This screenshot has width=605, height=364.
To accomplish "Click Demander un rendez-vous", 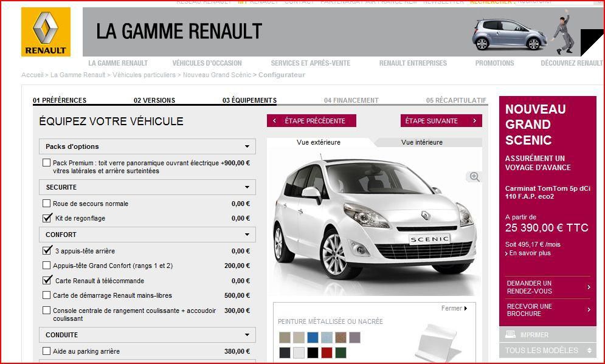I will 547,287.
